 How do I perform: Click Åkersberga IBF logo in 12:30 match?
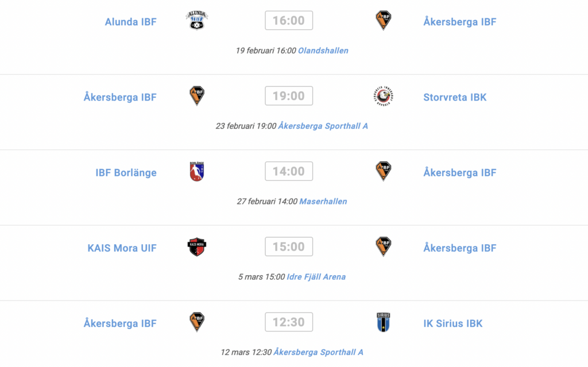tap(197, 322)
